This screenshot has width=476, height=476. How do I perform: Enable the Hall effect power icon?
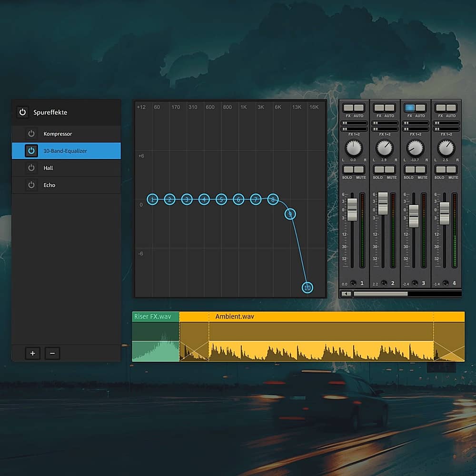pos(31,168)
